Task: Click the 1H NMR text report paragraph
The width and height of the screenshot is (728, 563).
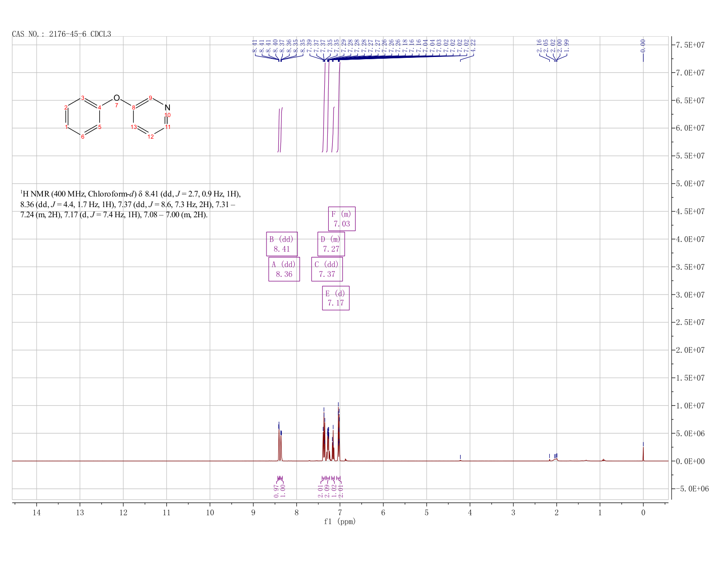Action: pyautogui.click(x=131, y=204)
